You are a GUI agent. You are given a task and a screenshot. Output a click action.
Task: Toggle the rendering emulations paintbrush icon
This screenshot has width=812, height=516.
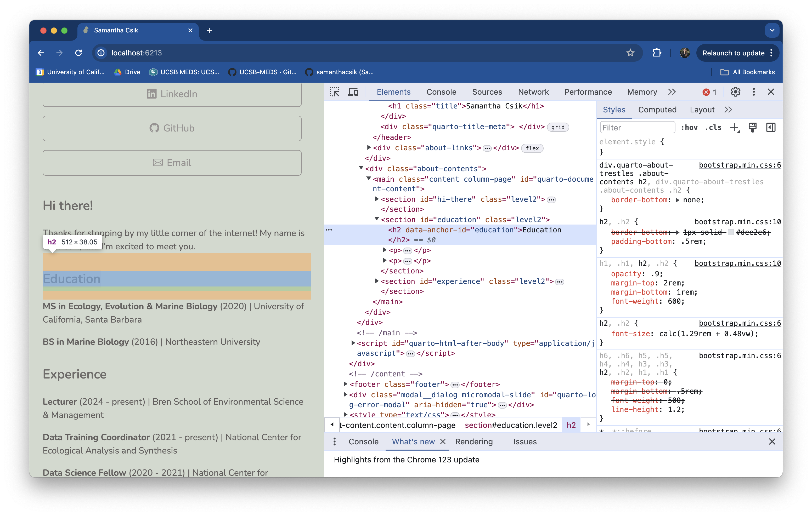(x=752, y=127)
